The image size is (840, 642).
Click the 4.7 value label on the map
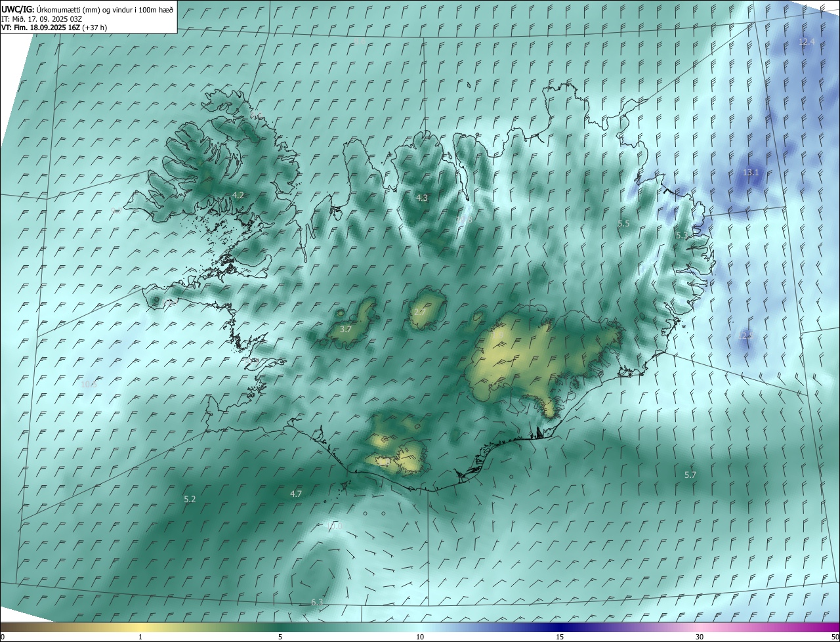click(296, 494)
